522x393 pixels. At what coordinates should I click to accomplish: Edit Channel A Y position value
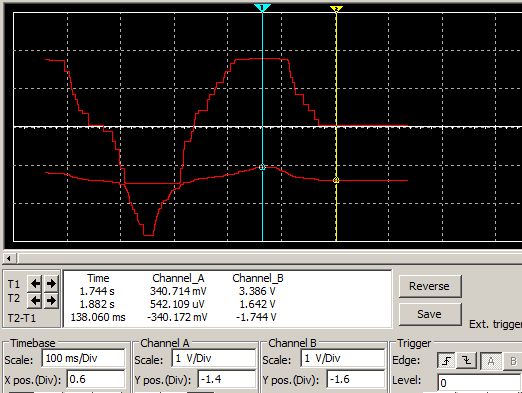pos(227,379)
